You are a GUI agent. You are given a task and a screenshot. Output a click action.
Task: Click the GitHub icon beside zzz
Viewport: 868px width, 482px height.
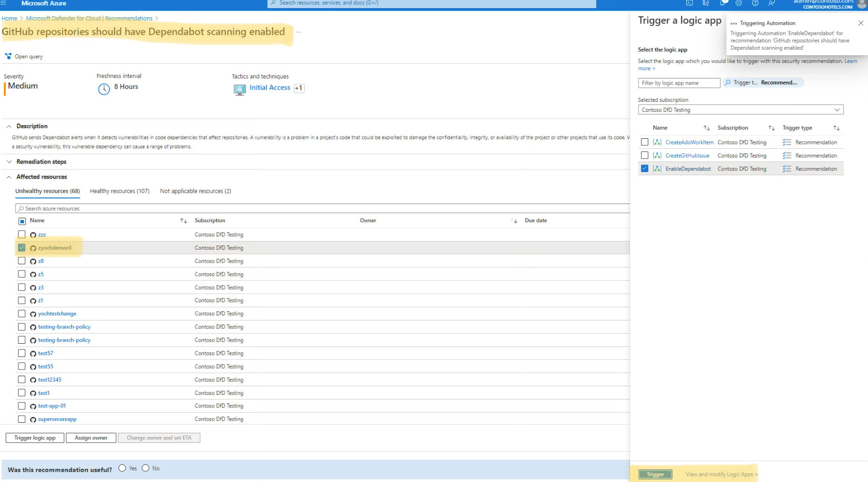pos(33,235)
